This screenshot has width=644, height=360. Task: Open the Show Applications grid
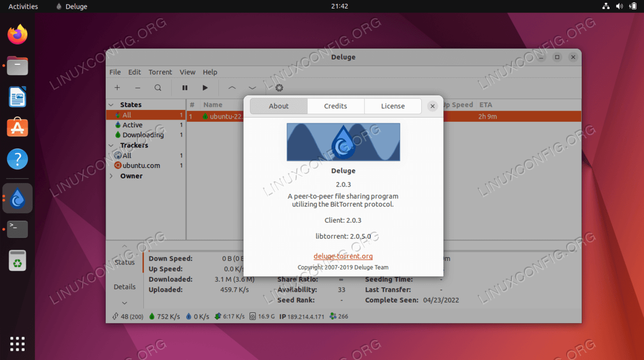(x=18, y=343)
